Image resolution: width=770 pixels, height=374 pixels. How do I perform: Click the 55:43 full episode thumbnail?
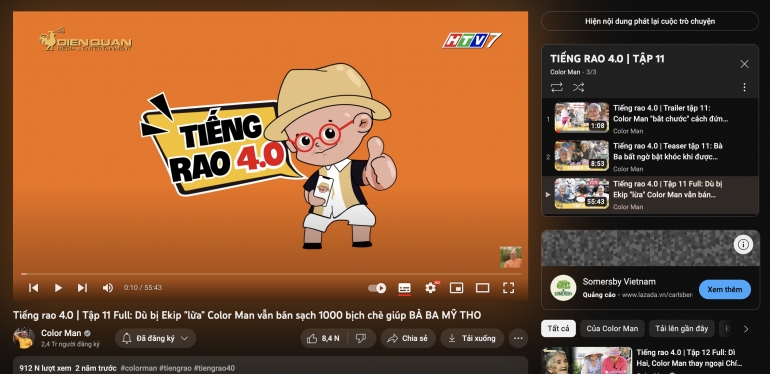(x=581, y=193)
